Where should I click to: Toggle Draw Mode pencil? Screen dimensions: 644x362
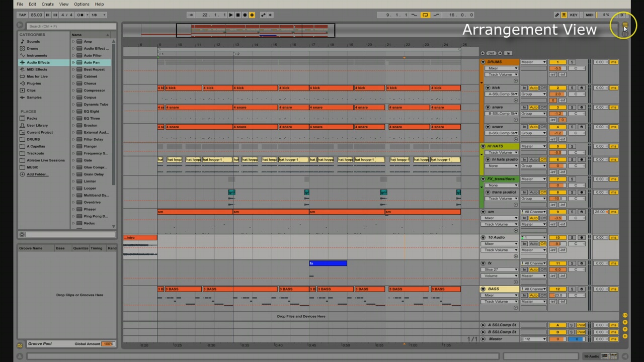pyautogui.click(x=556, y=15)
